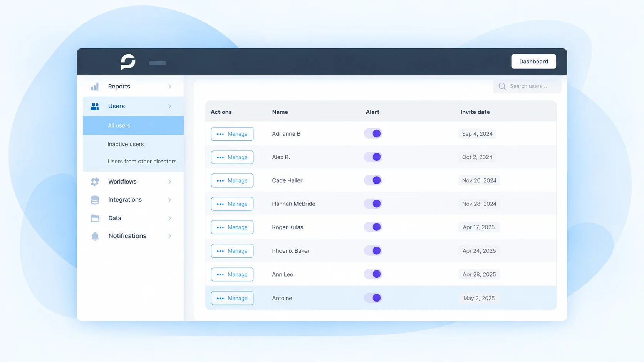Open the Integrations menu label
Viewport: 644px width, 362px height.
click(x=125, y=200)
